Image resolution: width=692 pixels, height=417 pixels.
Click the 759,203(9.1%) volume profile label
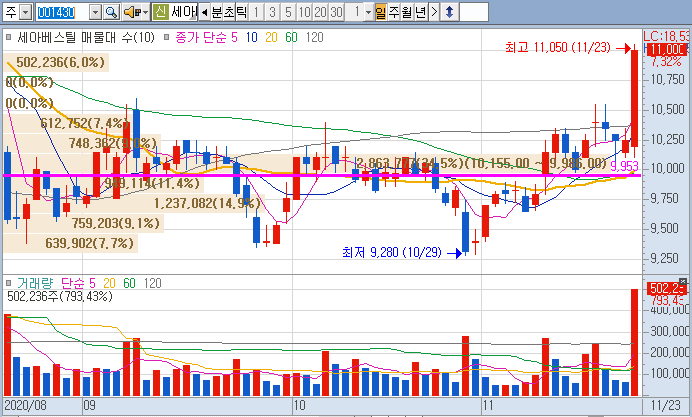click(116, 223)
